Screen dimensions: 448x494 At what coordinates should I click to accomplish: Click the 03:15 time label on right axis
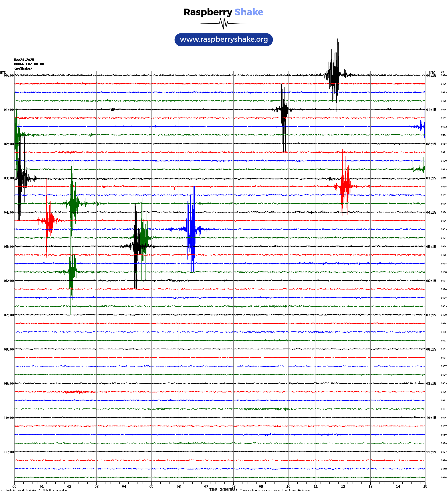click(x=431, y=178)
